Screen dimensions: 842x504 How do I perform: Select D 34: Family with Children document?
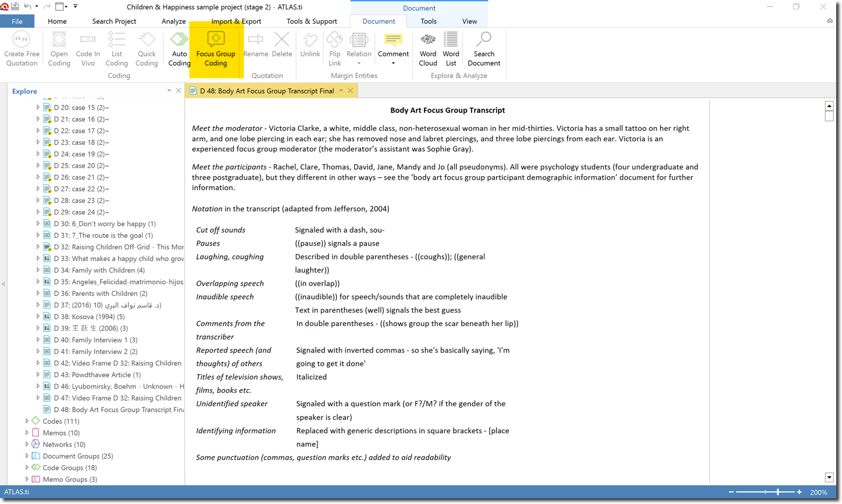99,270
